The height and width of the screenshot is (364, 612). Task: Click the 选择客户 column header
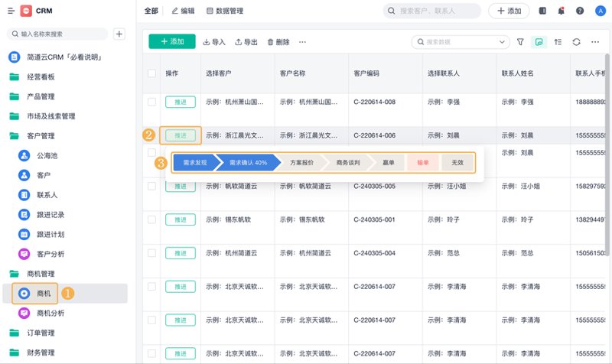pos(219,73)
